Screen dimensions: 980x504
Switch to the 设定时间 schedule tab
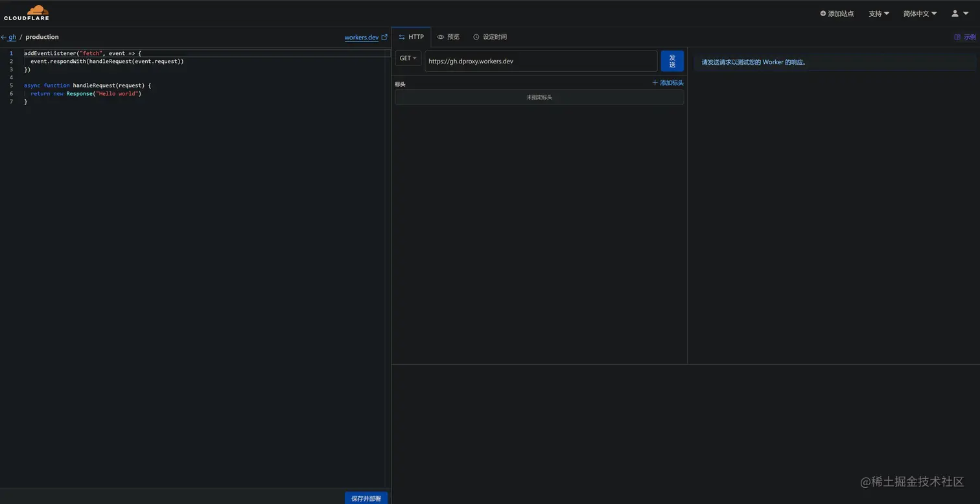490,37
